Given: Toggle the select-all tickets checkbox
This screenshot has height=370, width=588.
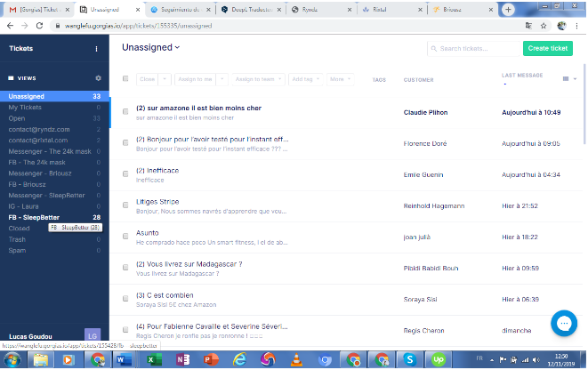Looking at the screenshot, I should tap(125, 79).
